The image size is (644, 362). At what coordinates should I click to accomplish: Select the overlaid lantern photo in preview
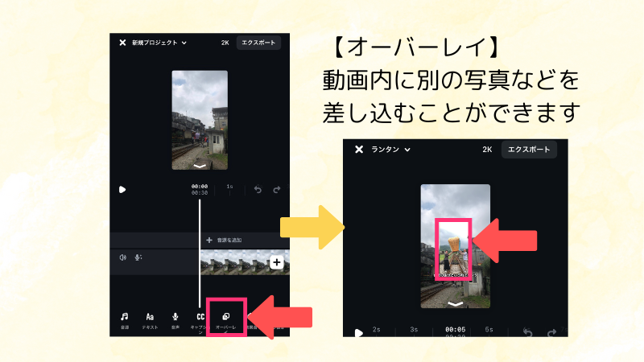[453, 249]
